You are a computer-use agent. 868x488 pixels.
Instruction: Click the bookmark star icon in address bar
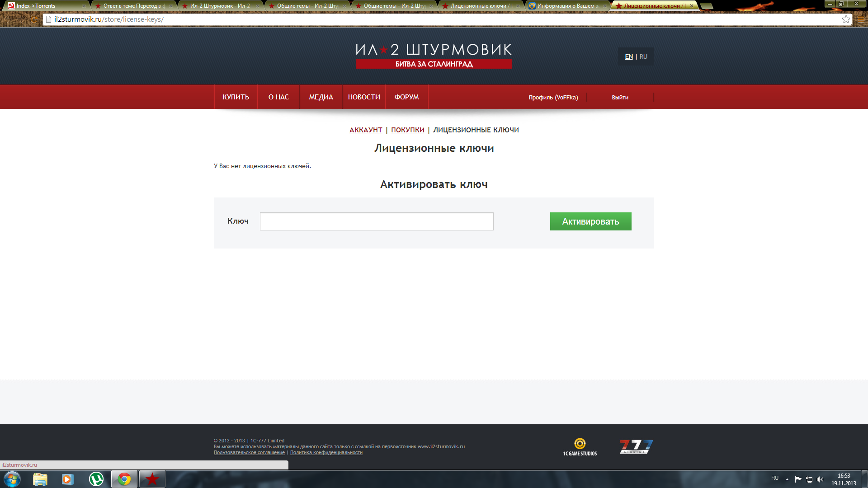pyautogui.click(x=846, y=19)
